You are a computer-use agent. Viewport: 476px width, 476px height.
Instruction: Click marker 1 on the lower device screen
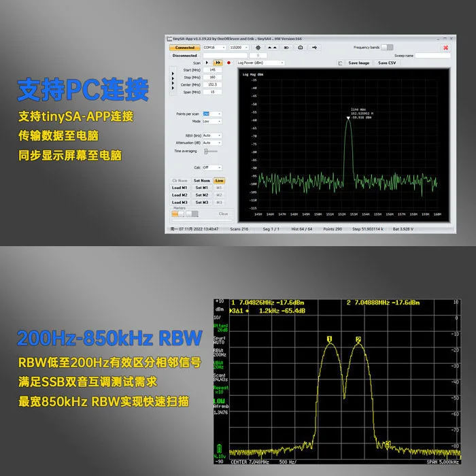click(330, 339)
